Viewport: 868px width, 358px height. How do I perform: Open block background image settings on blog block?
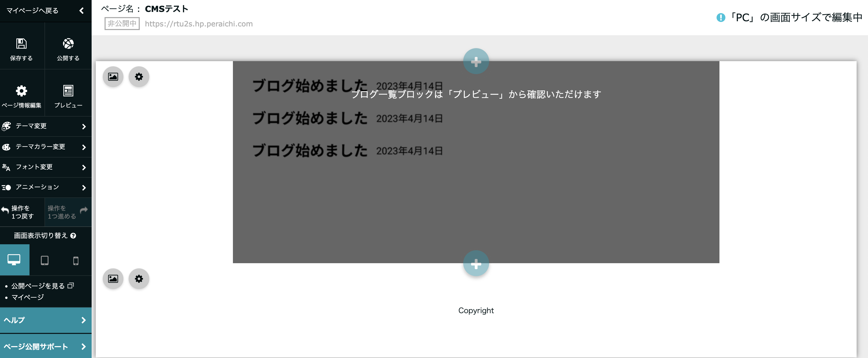point(113,77)
